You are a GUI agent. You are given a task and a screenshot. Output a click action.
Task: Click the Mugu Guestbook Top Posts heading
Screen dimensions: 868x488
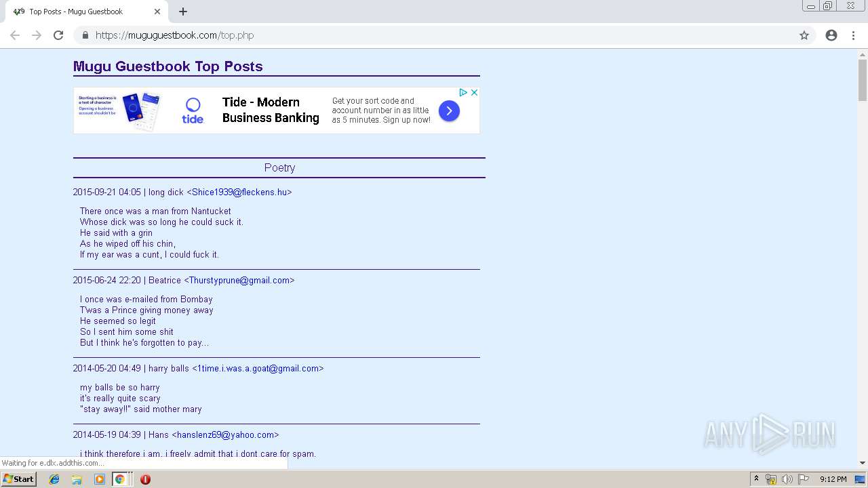[167, 66]
